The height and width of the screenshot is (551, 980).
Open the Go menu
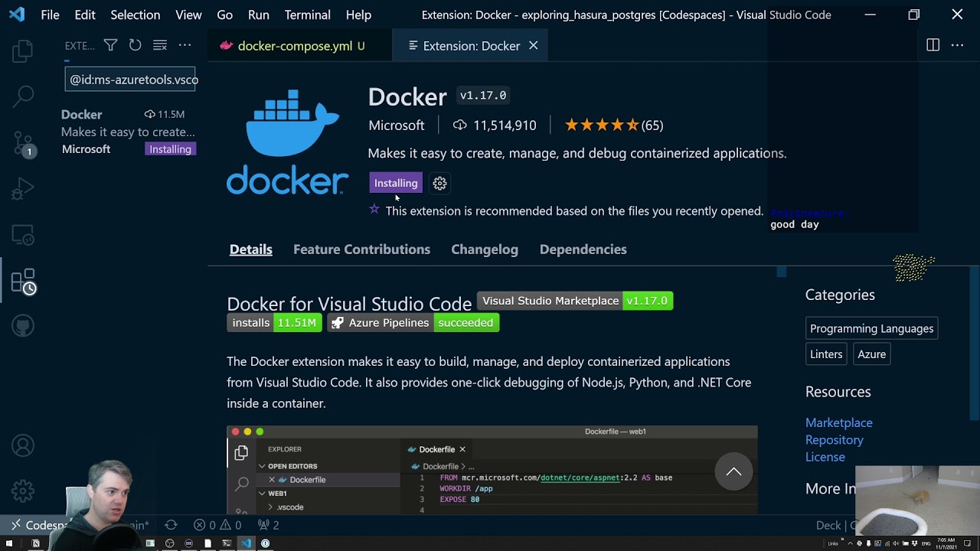[x=224, y=15]
